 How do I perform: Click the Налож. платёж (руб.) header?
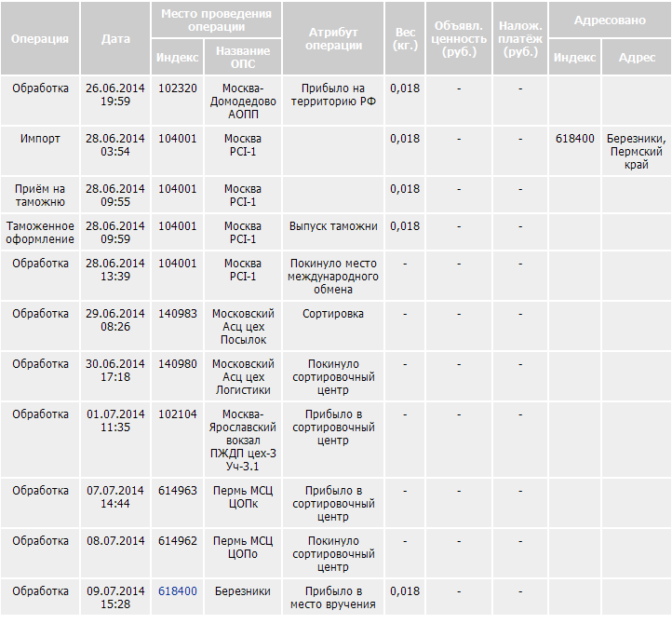tap(520, 39)
